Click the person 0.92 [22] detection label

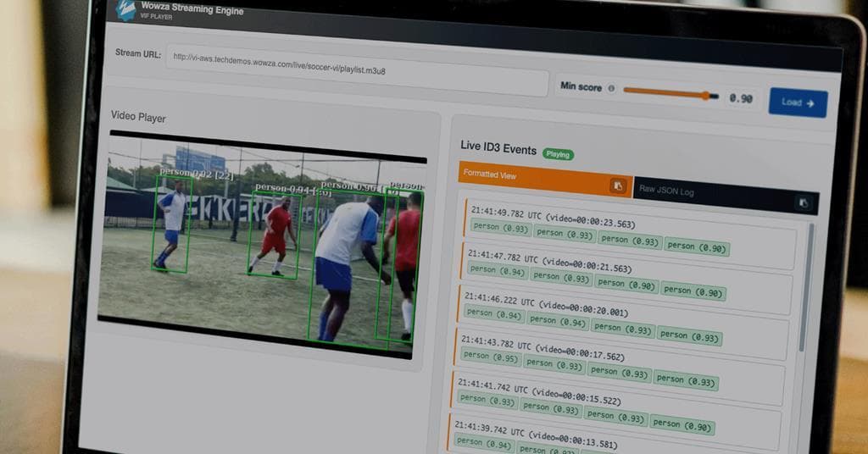(197, 174)
